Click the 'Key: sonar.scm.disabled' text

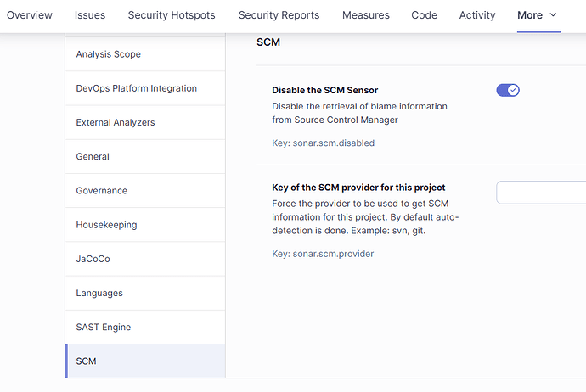(x=323, y=143)
